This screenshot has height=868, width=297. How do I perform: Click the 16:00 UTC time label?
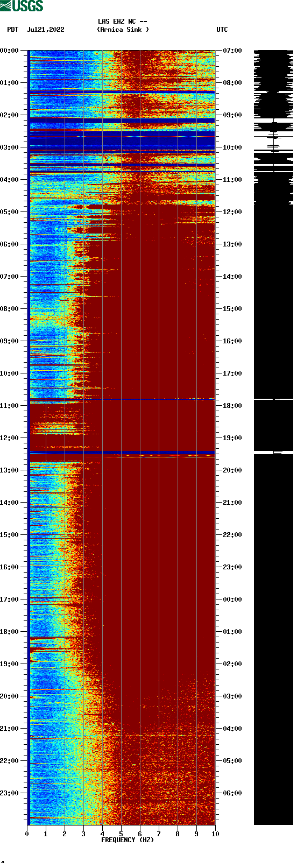[x=232, y=341]
